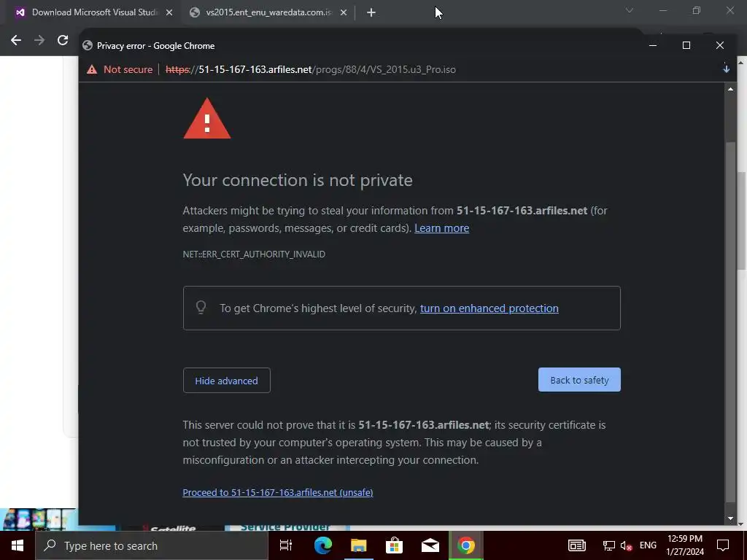Click turn on enhanced protection link
Screen dimensions: 747x560
click(x=489, y=308)
